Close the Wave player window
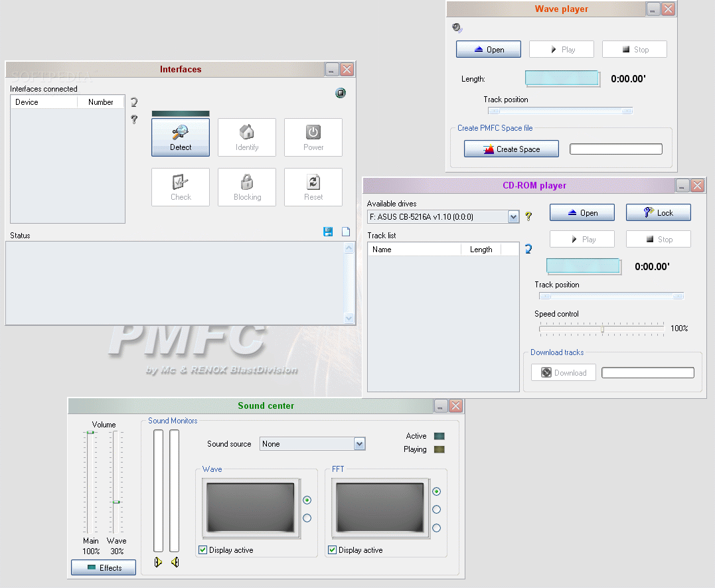This screenshot has width=715, height=588. [668, 9]
